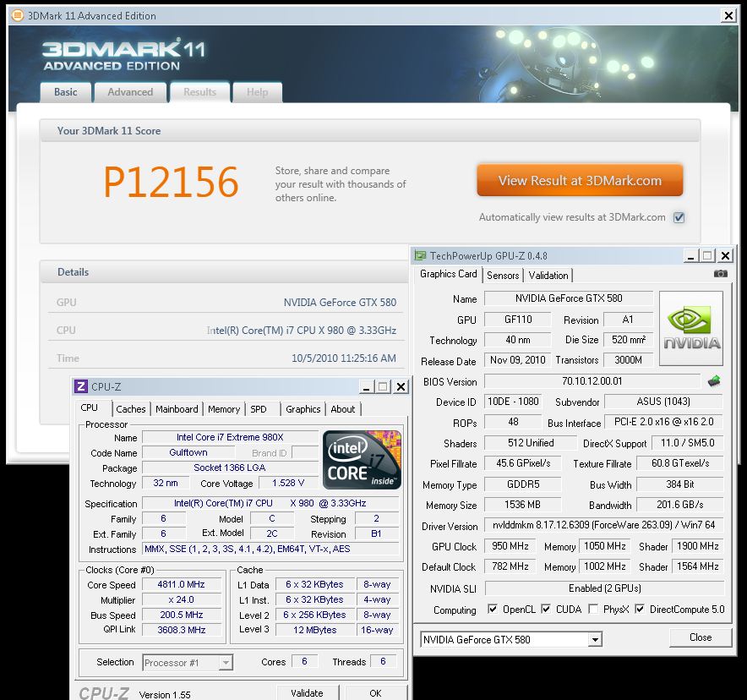Click the 3DMark 11 window title icon
The image size is (747, 700).
coord(17,15)
